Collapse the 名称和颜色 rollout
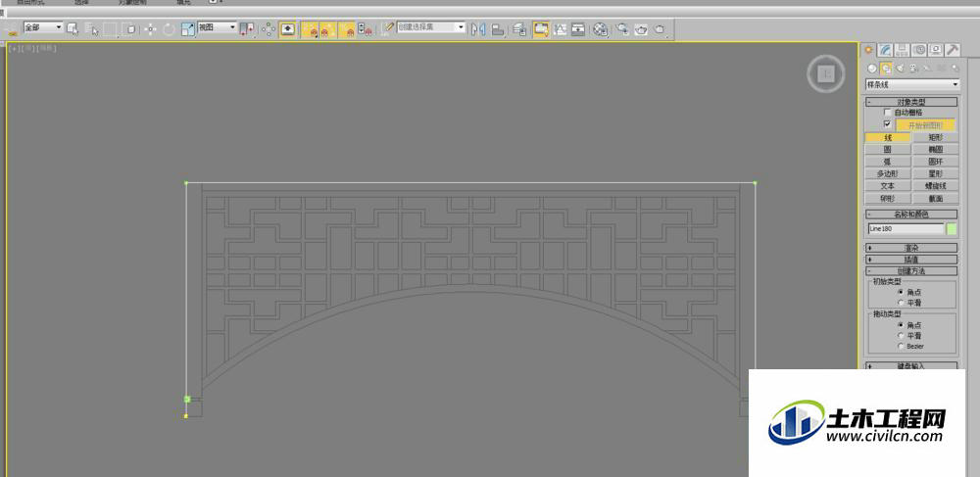980x477 pixels. (x=911, y=215)
